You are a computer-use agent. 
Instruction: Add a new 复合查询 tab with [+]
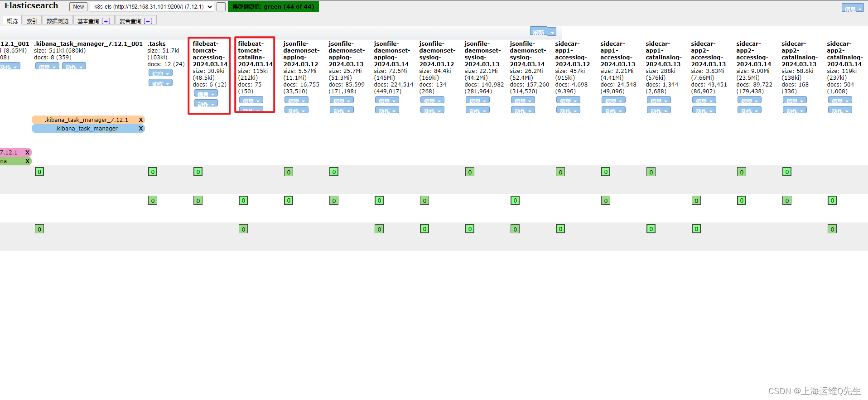coord(148,21)
